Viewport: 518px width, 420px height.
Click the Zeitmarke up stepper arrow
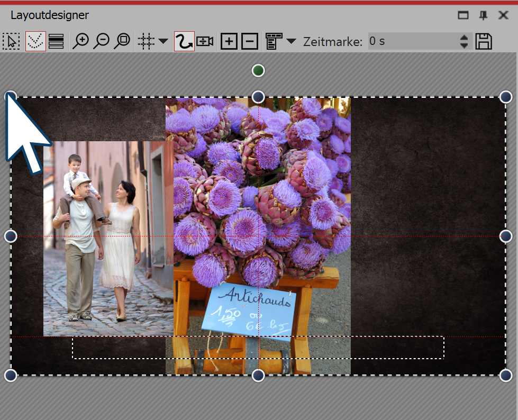point(463,38)
